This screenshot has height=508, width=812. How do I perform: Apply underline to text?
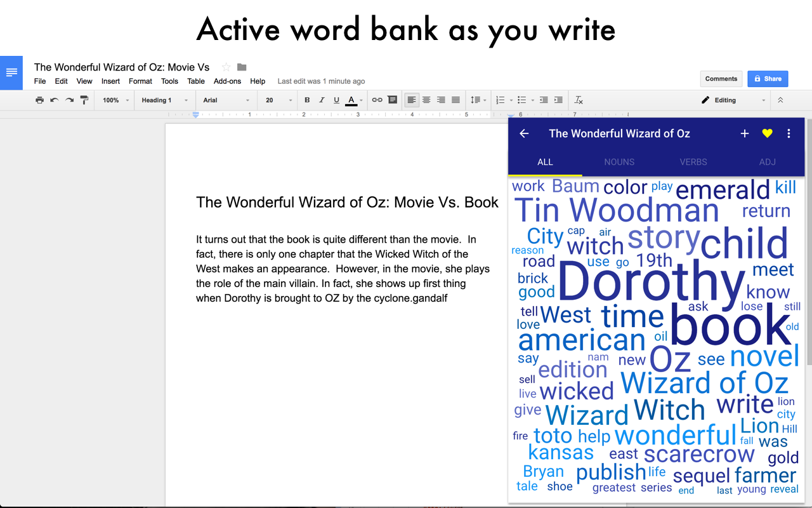(x=337, y=100)
